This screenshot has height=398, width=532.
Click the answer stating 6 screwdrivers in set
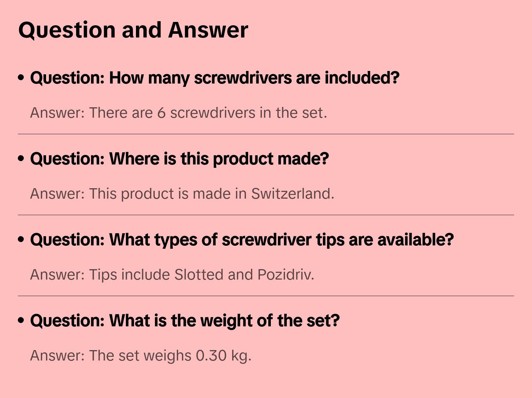(178, 113)
